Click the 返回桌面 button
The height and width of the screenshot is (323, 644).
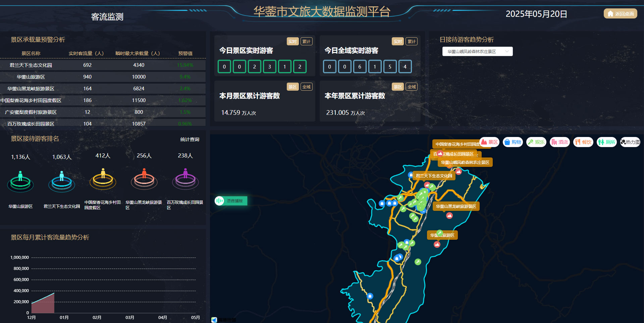click(x=621, y=14)
